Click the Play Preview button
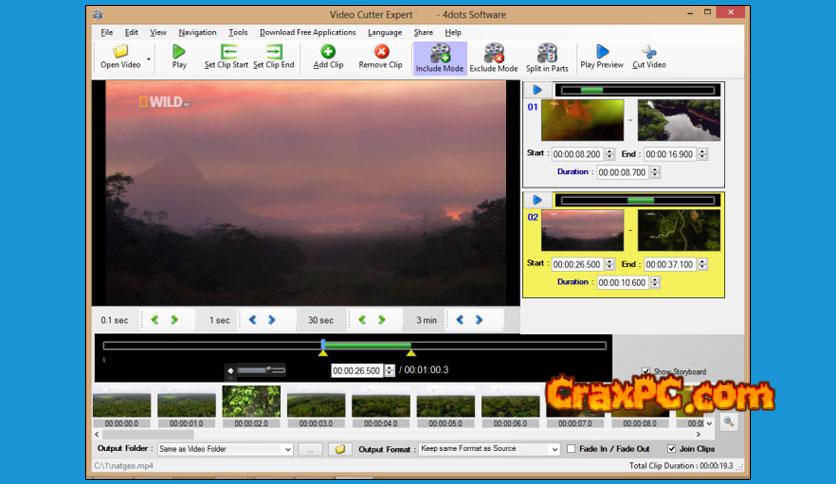 [x=602, y=52]
